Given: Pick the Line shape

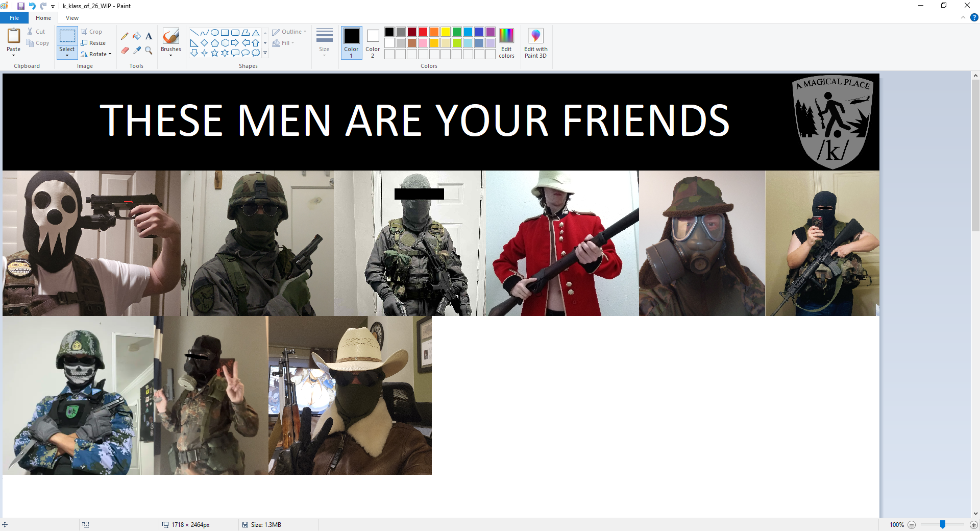Looking at the screenshot, I should click(x=194, y=33).
